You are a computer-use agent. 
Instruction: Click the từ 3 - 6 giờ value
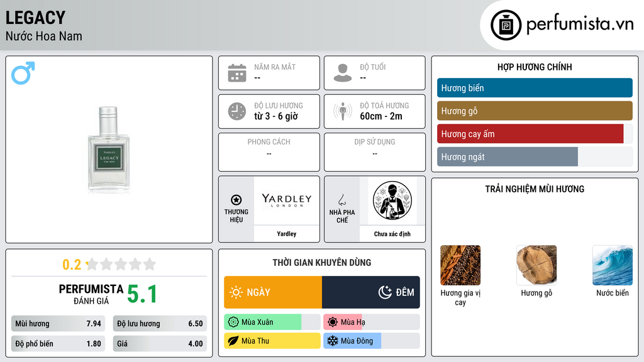(276, 116)
